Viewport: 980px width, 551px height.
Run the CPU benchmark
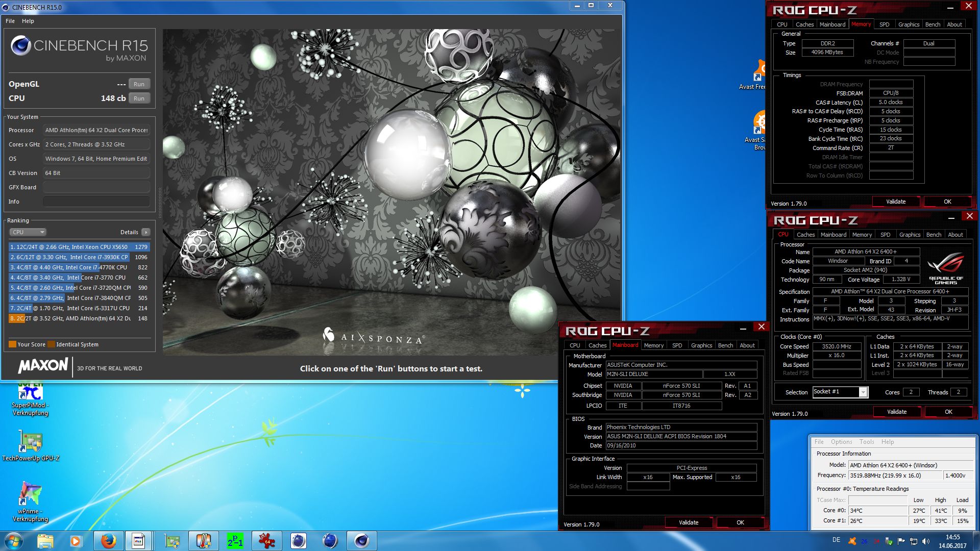point(139,98)
